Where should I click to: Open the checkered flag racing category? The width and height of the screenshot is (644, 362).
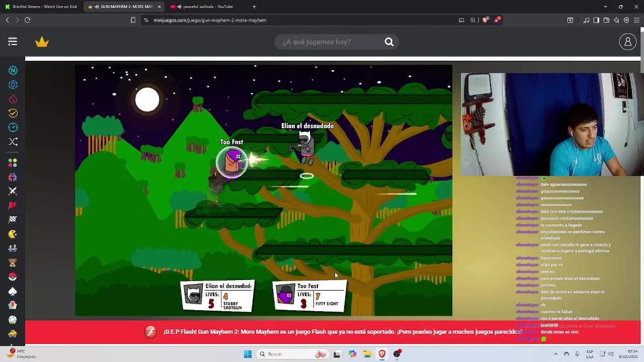(13, 219)
